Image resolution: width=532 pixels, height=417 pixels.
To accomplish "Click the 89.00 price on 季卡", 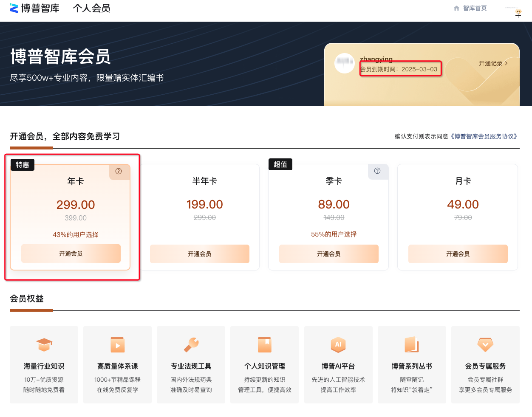I will (x=334, y=204).
